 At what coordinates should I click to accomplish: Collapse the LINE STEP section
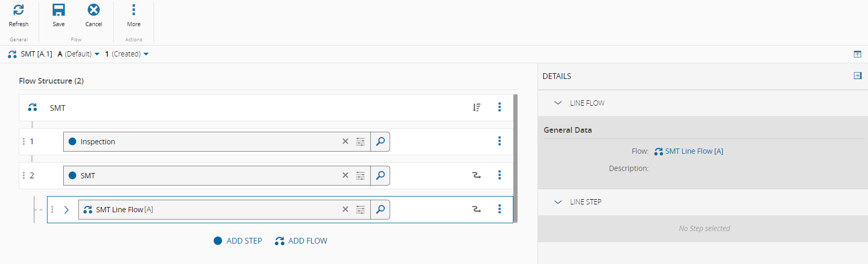coord(558,202)
